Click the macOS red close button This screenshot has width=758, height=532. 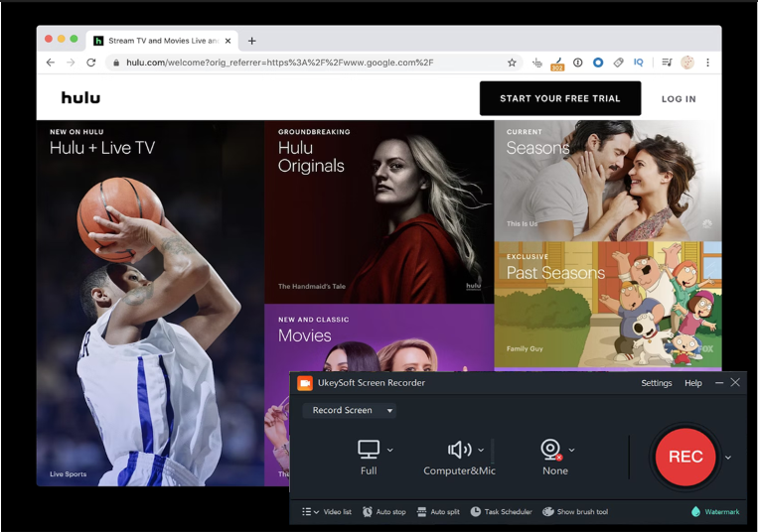click(x=49, y=39)
